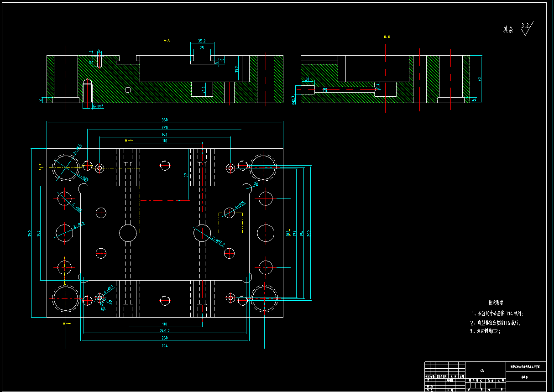The image size is (554, 392).
Task: Click the 294 dimension text
Action: pos(165,346)
